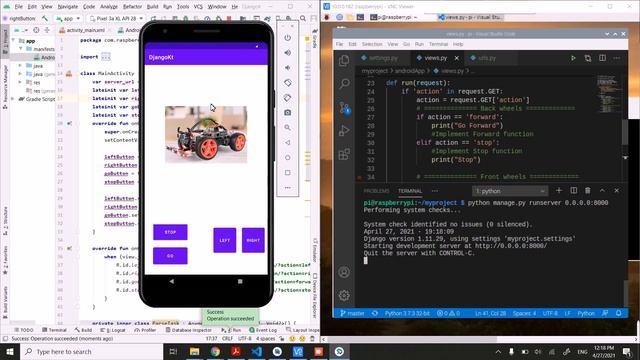Click VS Code split editor icon

[x=602, y=58]
